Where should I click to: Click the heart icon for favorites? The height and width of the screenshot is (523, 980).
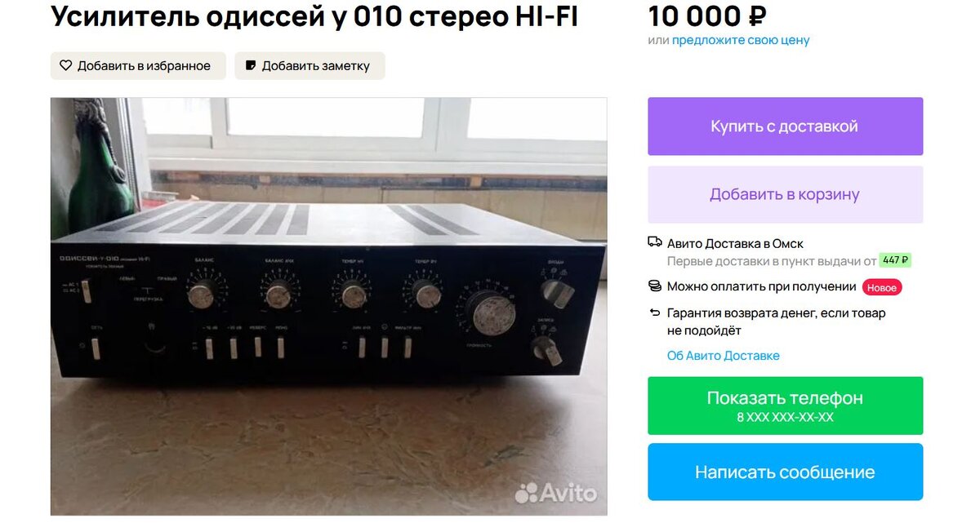66,66
